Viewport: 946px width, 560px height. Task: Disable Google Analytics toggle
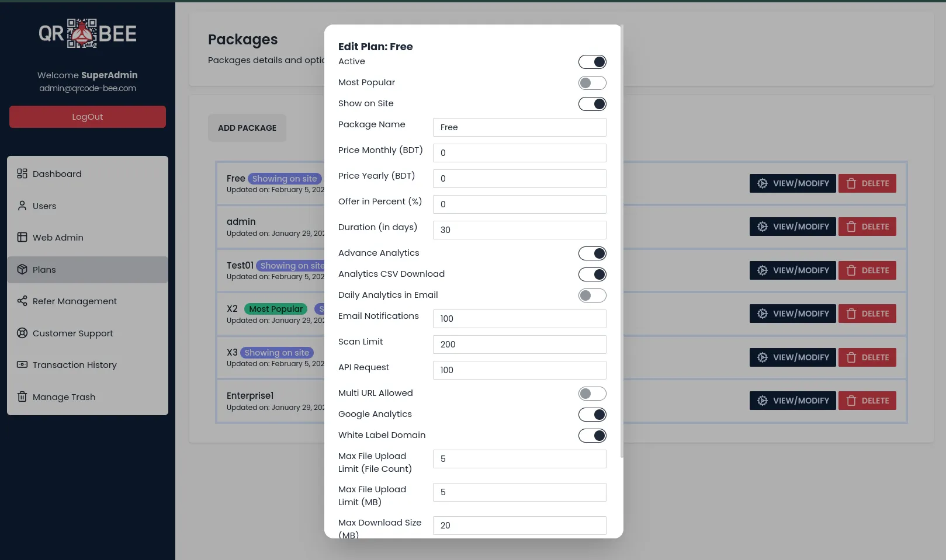592,415
